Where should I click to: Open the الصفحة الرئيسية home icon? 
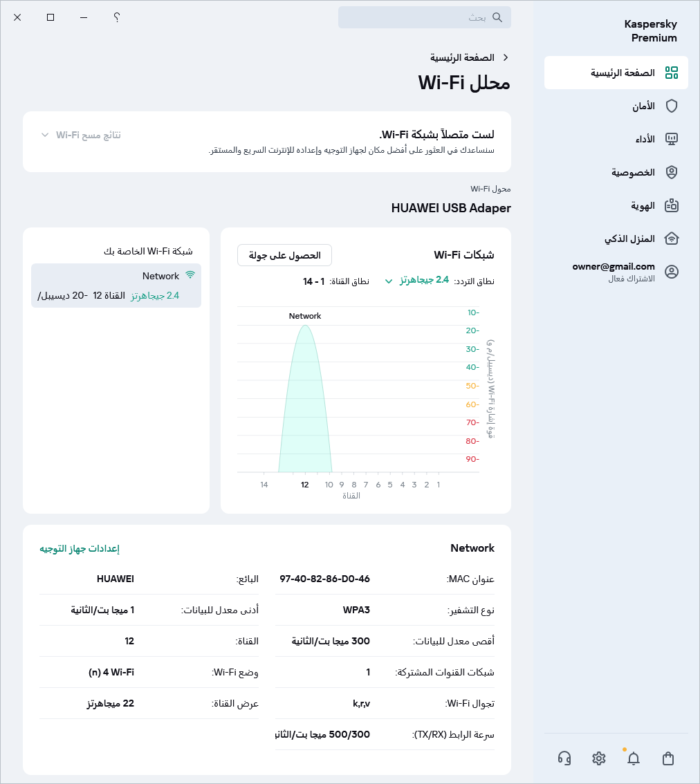[x=672, y=72]
